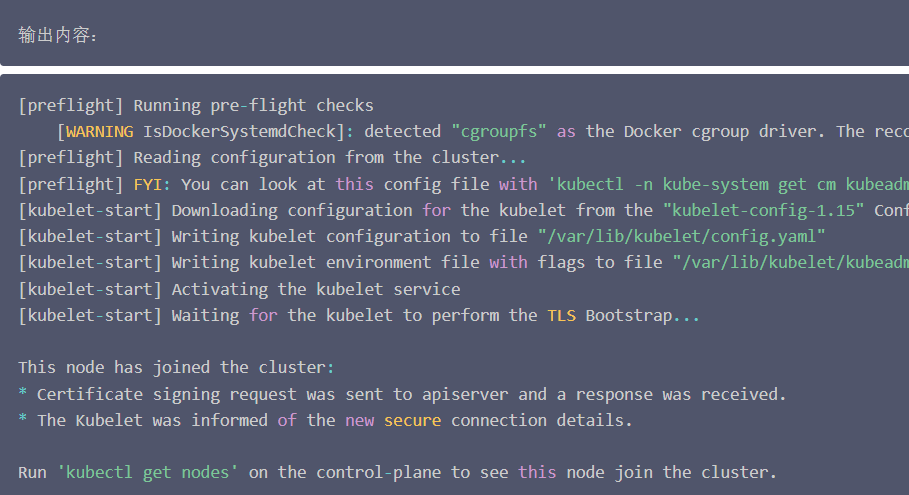Click the yellow TLS word

pyautogui.click(x=561, y=316)
